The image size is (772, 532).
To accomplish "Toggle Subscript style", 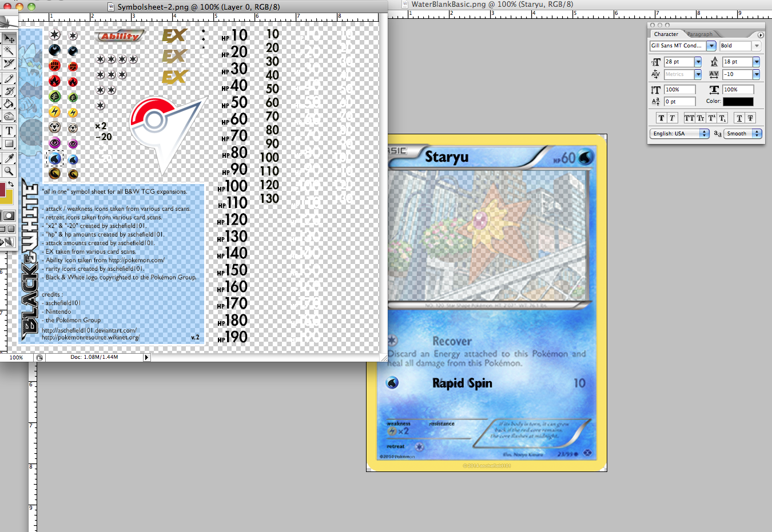I will 723,118.
